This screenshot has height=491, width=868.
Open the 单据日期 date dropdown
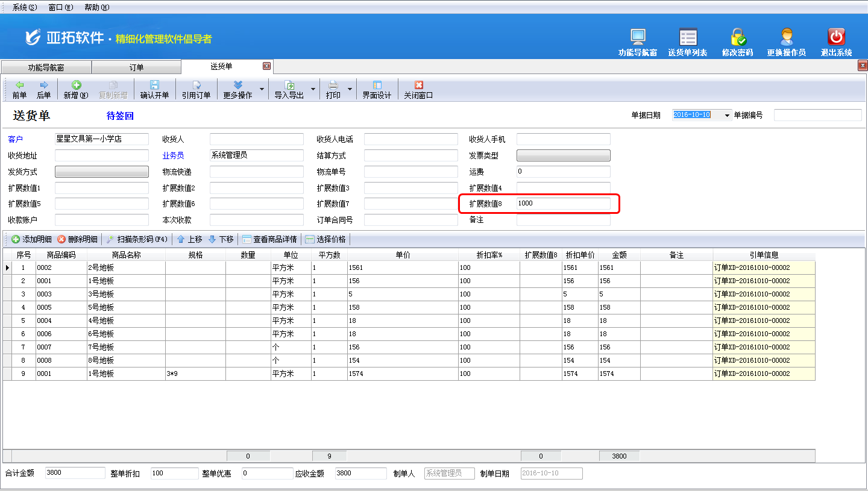pos(727,115)
